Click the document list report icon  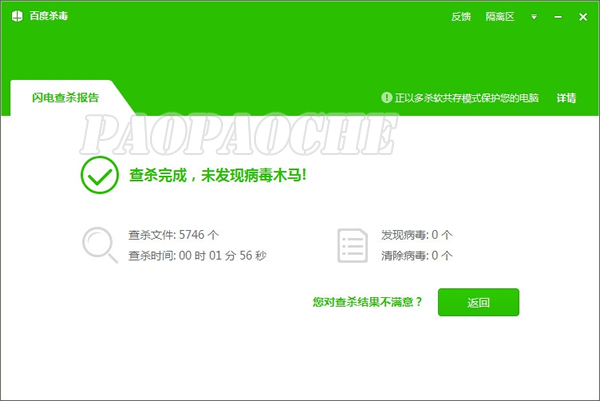(x=352, y=245)
